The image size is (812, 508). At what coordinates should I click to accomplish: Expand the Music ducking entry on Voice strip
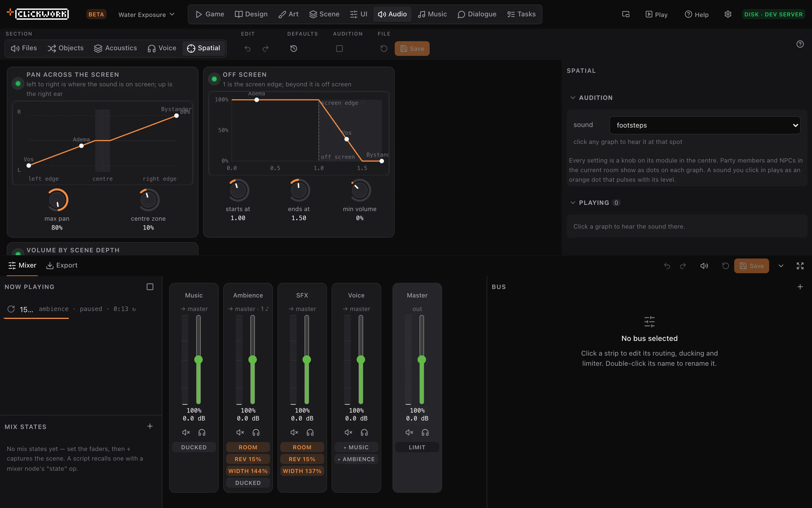point(356,447)
